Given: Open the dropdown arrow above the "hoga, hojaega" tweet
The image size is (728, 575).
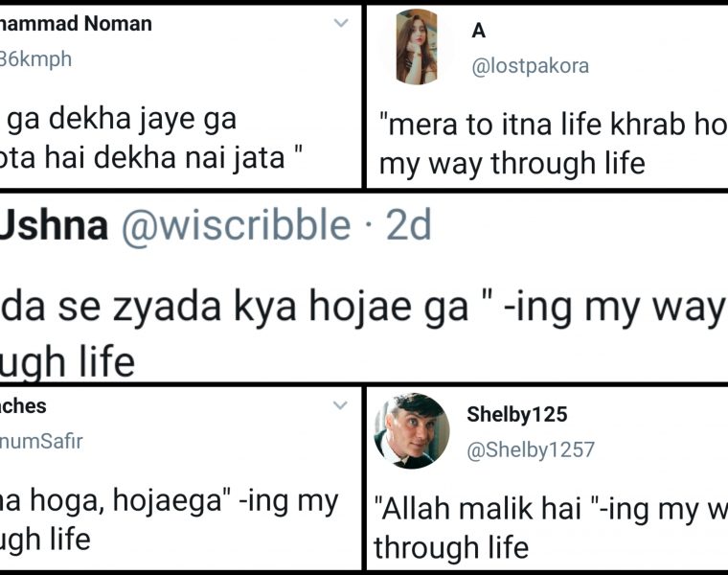Looking at the screenshot, I should click(x=339, y=405).
